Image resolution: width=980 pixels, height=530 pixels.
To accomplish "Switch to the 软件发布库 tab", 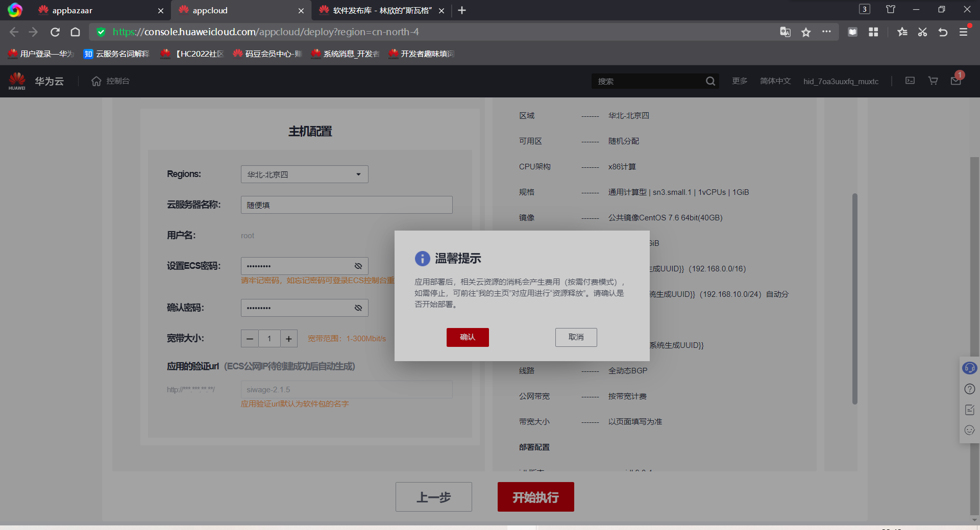I will tap(380, 10).
